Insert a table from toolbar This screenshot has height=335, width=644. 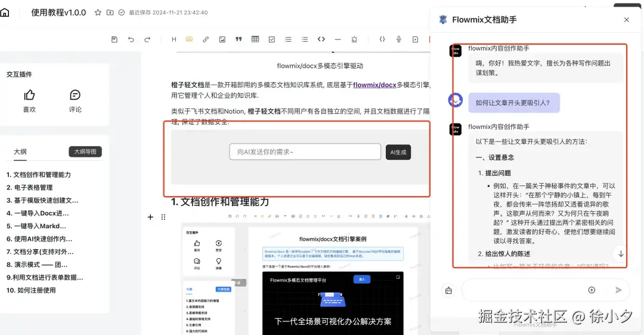pyautogui.click(x=255, y=39)
